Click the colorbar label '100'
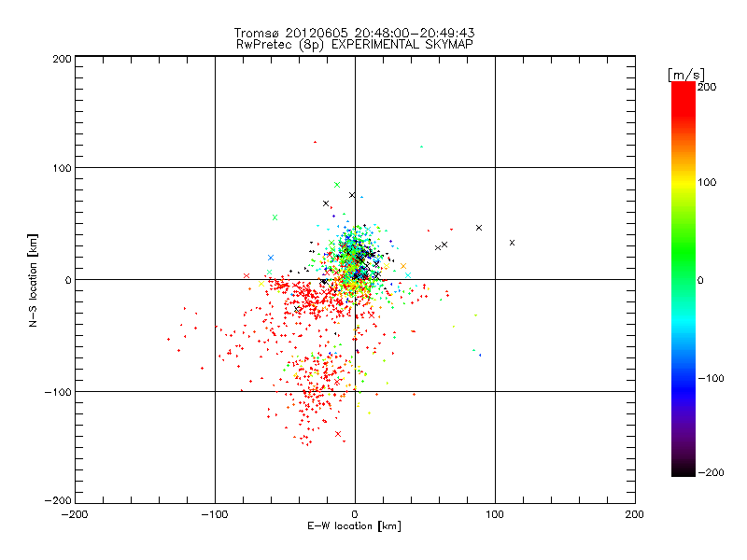The image size is (747, 560). (x=707, y=182)
